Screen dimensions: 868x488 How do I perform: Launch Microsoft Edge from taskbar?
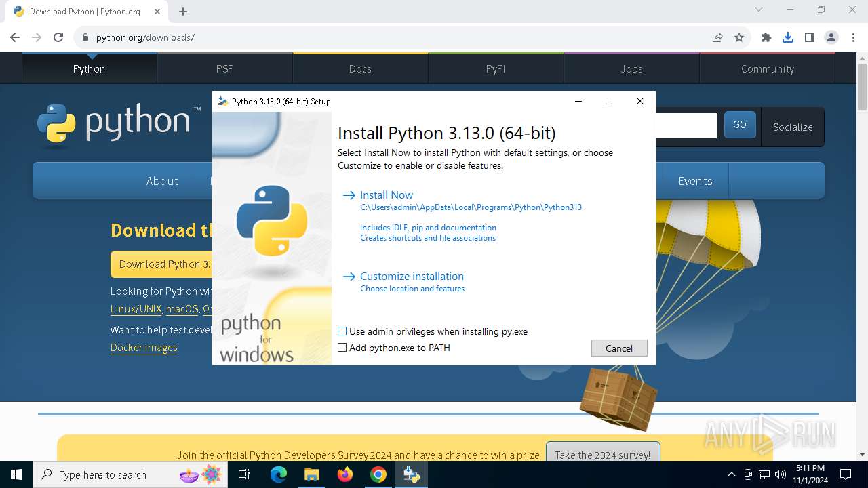[279, 474]
